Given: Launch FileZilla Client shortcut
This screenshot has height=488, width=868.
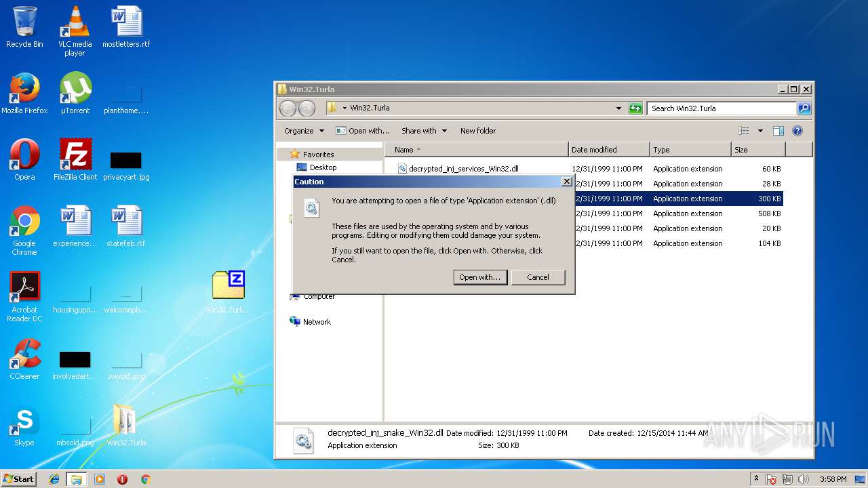Looking at the screenshot, I should [x=75, y=160].
